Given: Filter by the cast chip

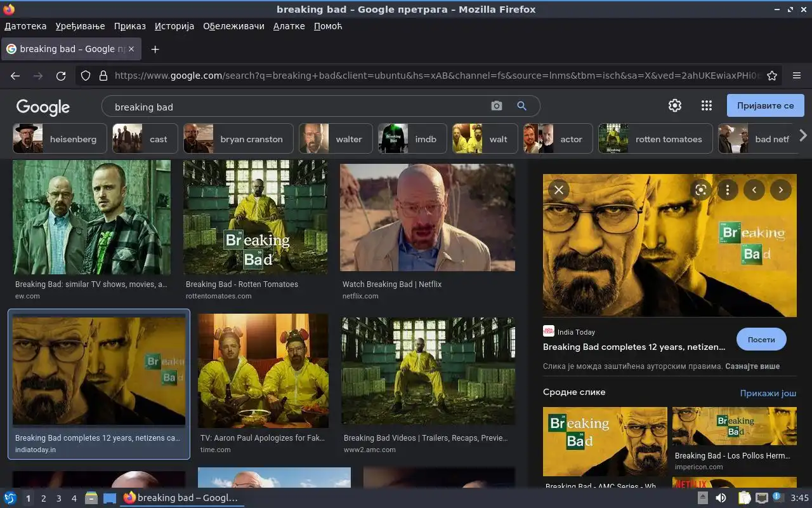Looking at the screenshot, I should (145, 138).
